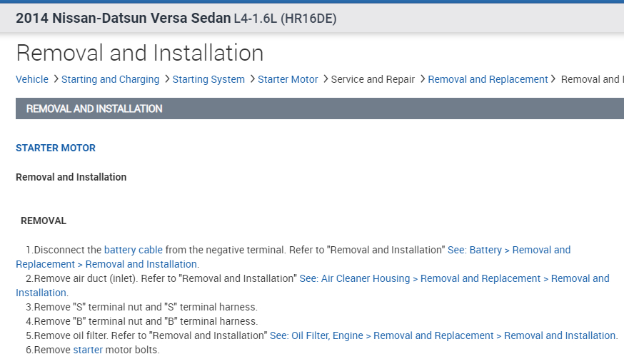Viewport: 624px width, 364px height.
Task: Click the truncated last breadcrumb item
Action: click(591, 79)
